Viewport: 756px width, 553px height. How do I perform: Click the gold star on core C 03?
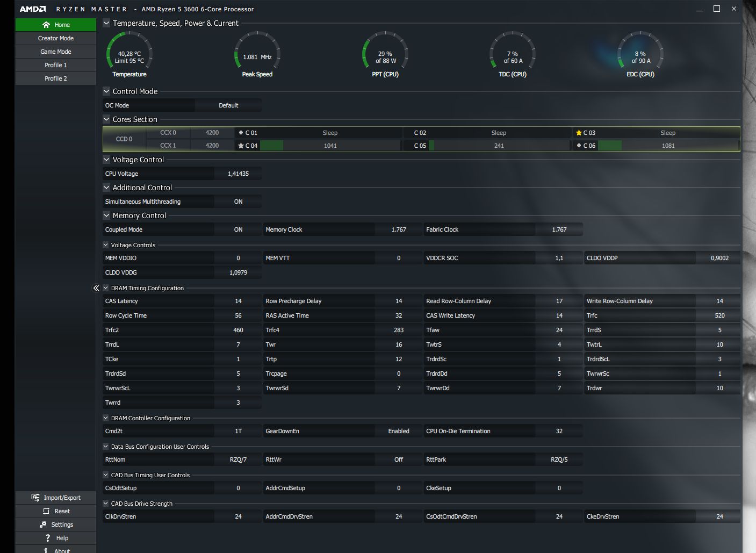pos(579,133)
